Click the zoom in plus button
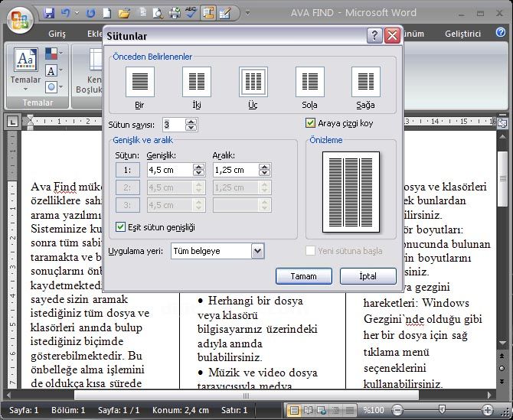This screenshot has height=420, width=513. 488,410
